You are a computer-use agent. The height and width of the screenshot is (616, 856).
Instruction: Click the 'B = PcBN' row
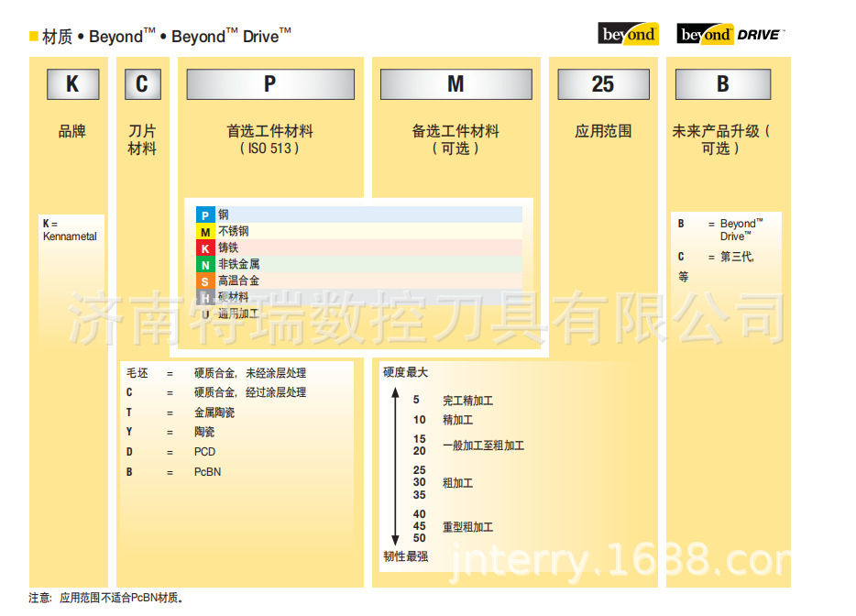pyautogui.click(x=173, y=472)
